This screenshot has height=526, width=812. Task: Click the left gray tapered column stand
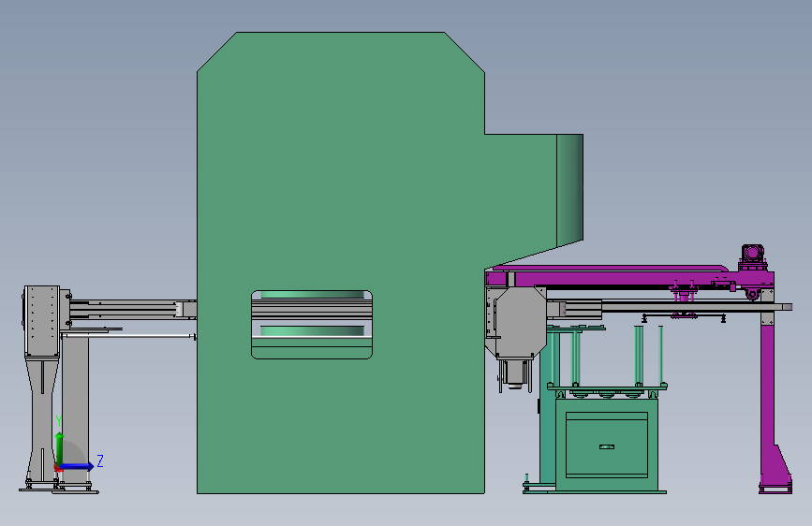42,420
